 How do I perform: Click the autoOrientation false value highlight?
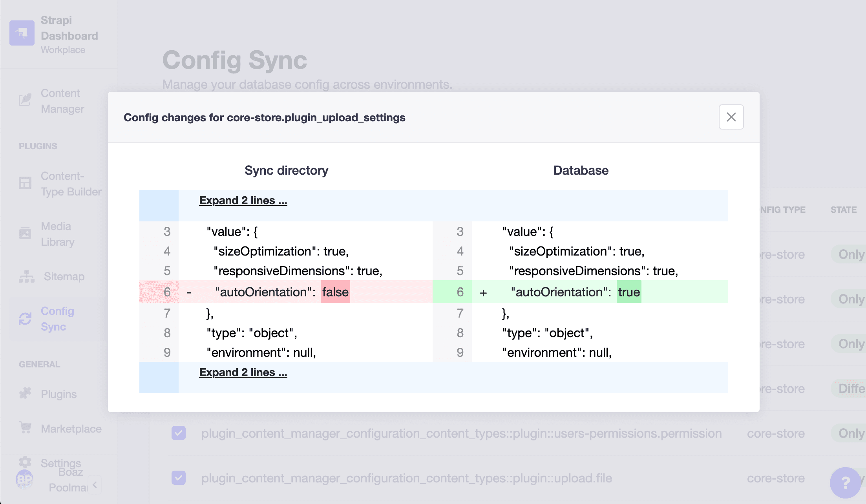pos(333,292)
